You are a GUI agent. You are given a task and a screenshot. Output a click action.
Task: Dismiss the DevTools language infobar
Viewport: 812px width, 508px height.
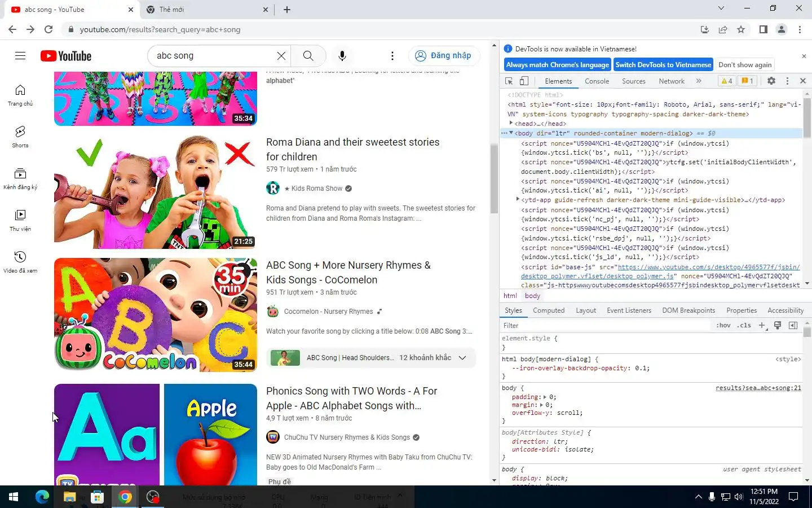(x=804, y=56)
